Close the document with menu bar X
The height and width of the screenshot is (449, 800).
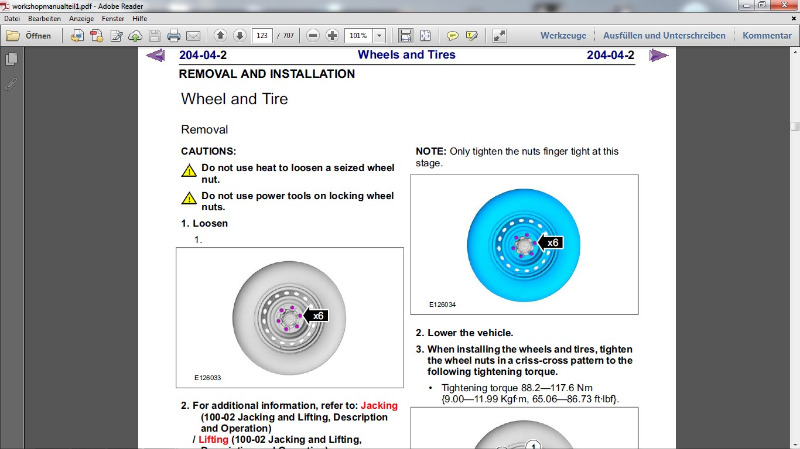[793, 18]
